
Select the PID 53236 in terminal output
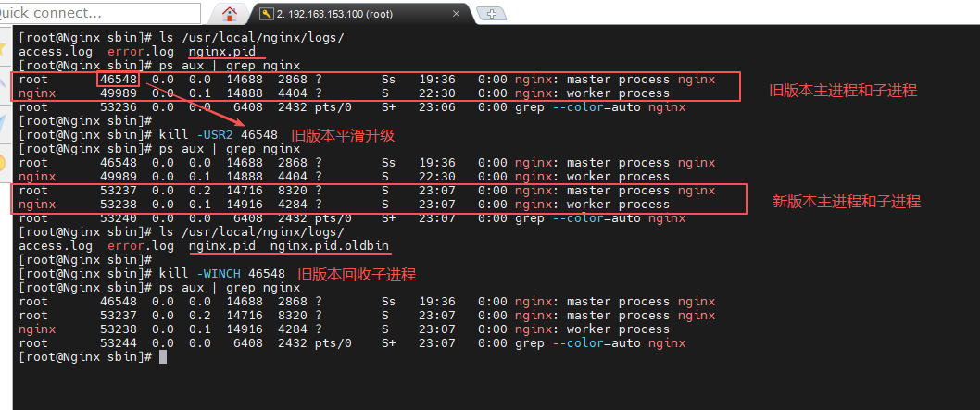pos(118,106)
